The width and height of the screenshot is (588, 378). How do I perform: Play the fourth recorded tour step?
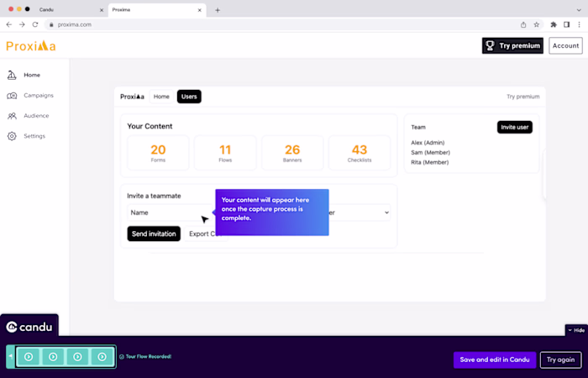click(x=102, y=357)
